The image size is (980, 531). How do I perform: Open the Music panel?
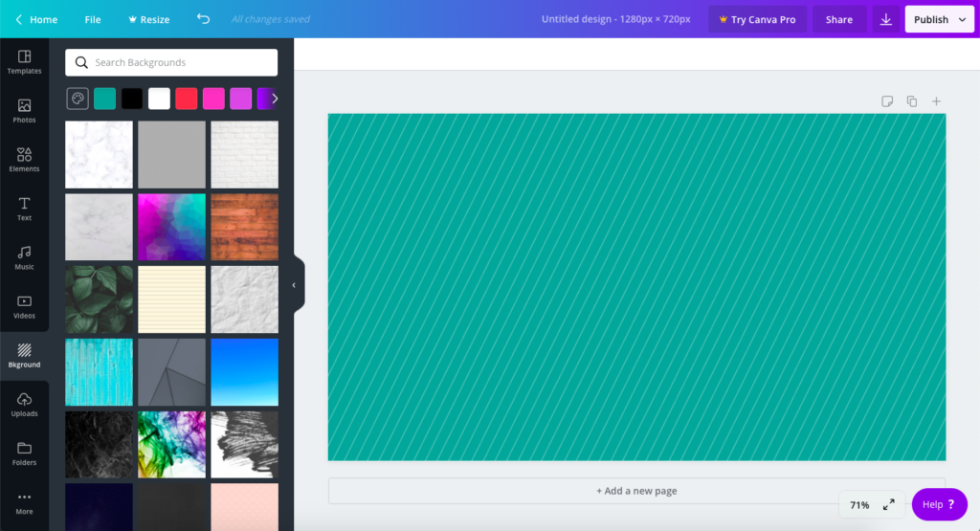(24, 258)
